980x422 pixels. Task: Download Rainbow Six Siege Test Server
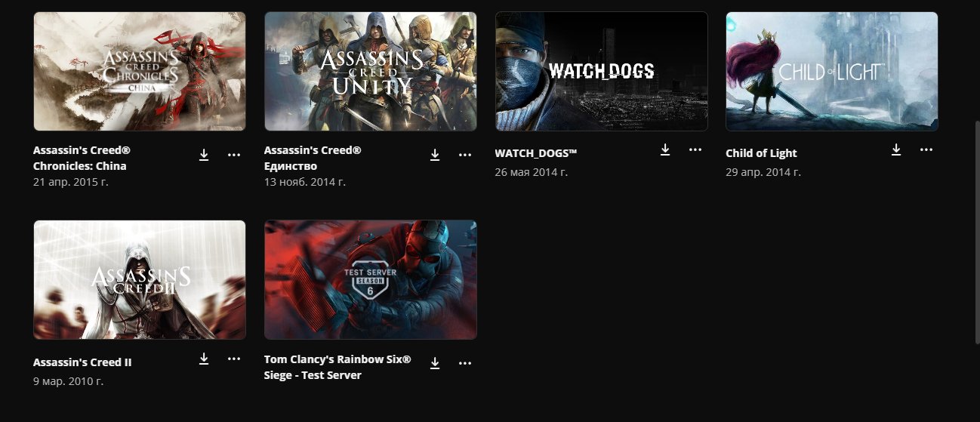435,363
